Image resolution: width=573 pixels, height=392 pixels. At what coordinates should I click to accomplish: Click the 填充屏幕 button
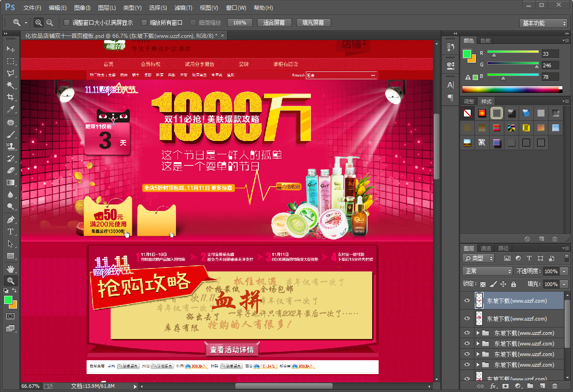click(313, 23)
